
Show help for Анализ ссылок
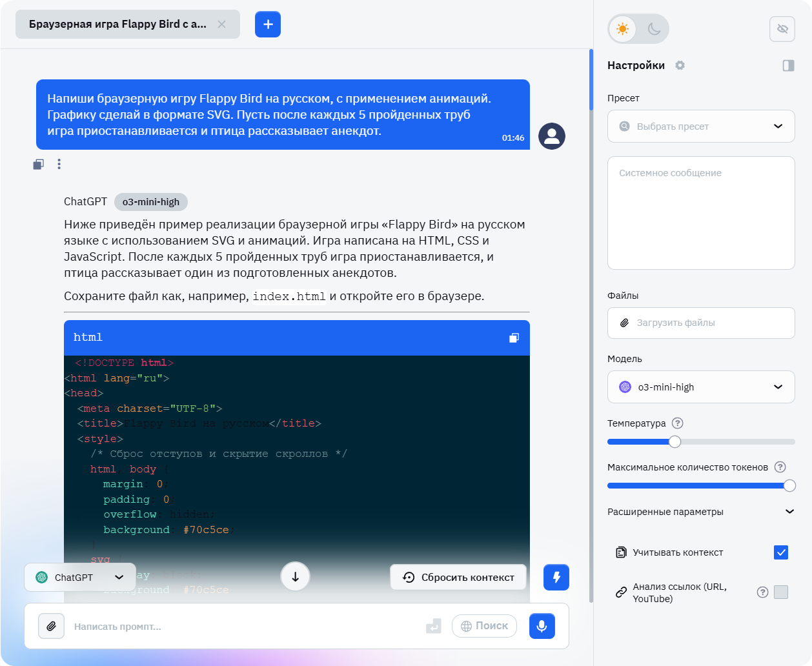pyautogui.click(x=762, y=592)
